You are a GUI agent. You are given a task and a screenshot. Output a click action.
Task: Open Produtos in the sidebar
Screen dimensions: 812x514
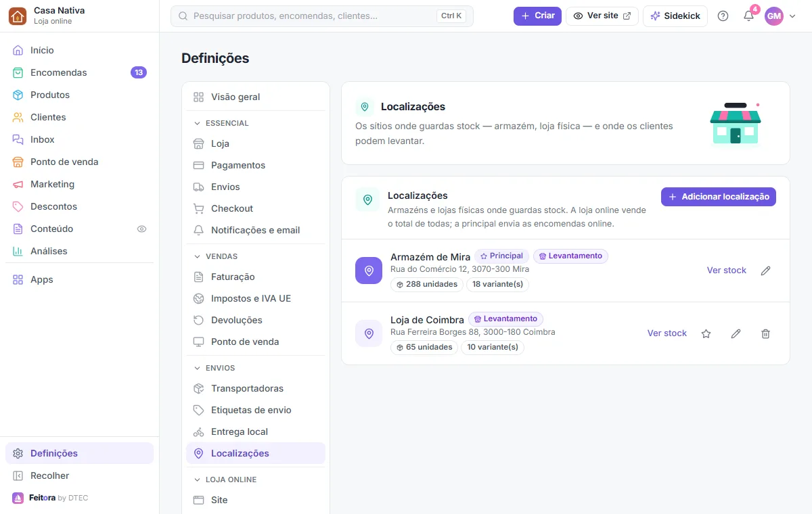(x=80, y=95)
